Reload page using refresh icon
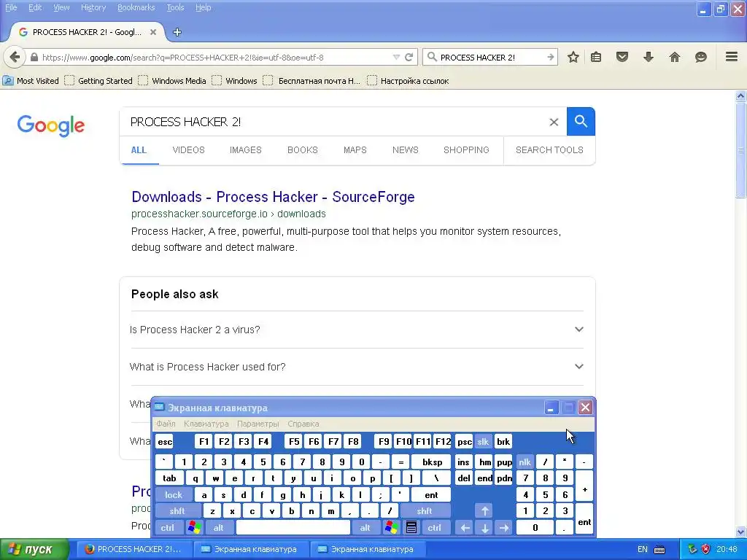This screenshot has height=560, width=747. click(409, 57)
